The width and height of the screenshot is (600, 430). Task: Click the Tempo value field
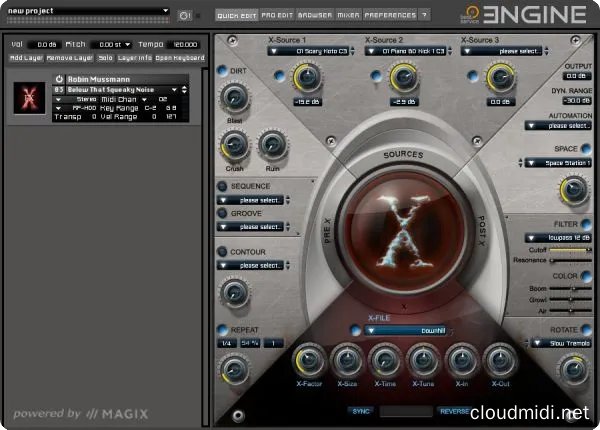coord(182,45)
